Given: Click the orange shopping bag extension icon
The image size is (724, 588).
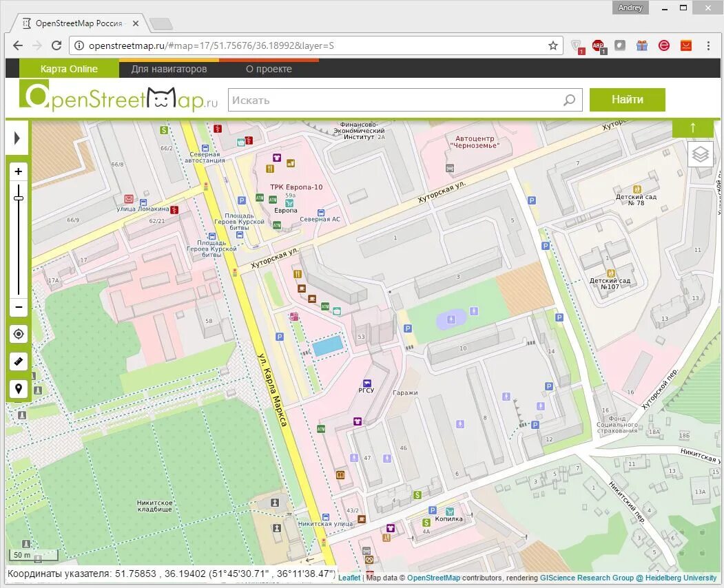Looking at the screenshot, I should click(x=686, y=45).
